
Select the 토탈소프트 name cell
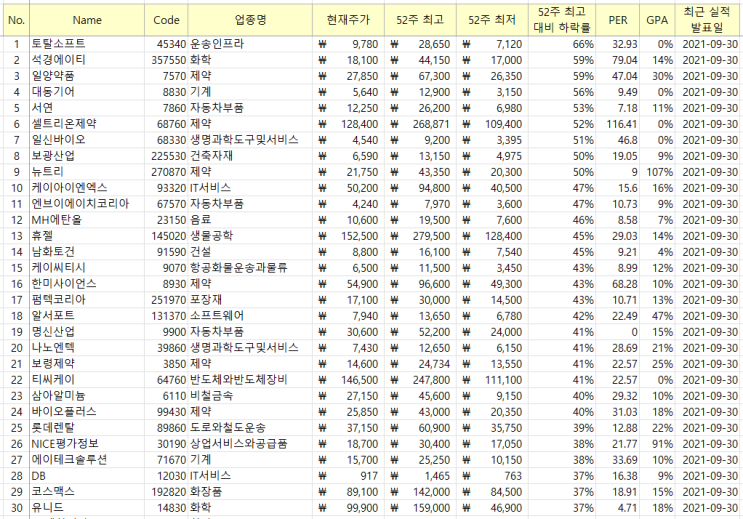[87, 44]
